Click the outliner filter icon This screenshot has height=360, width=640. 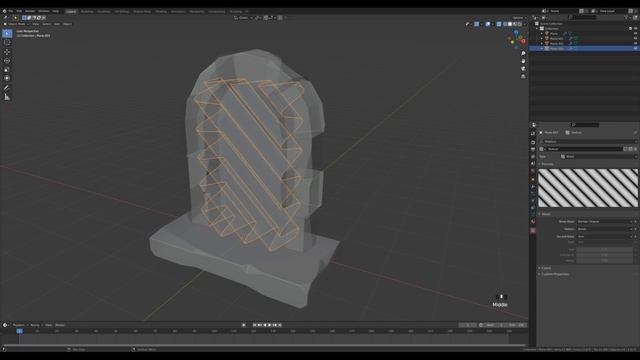[627, 18]
